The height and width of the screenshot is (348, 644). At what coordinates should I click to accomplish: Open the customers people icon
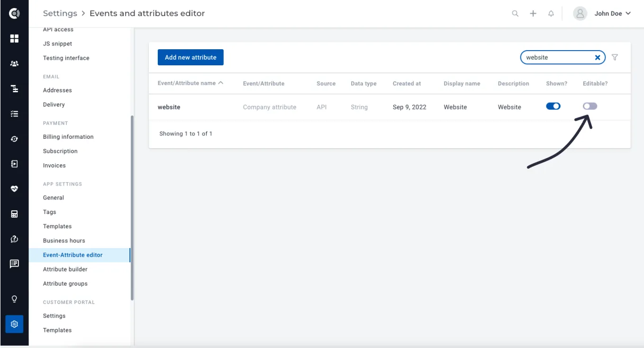tap(14, 63)
